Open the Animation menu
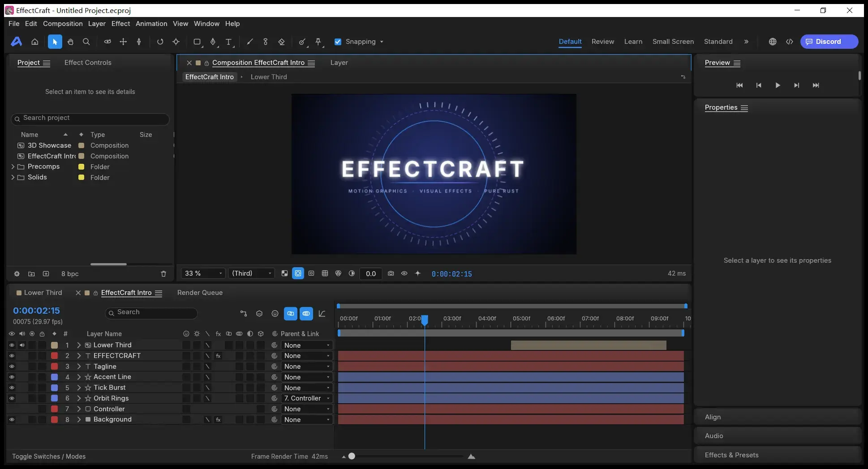 [x=151, y=24]
